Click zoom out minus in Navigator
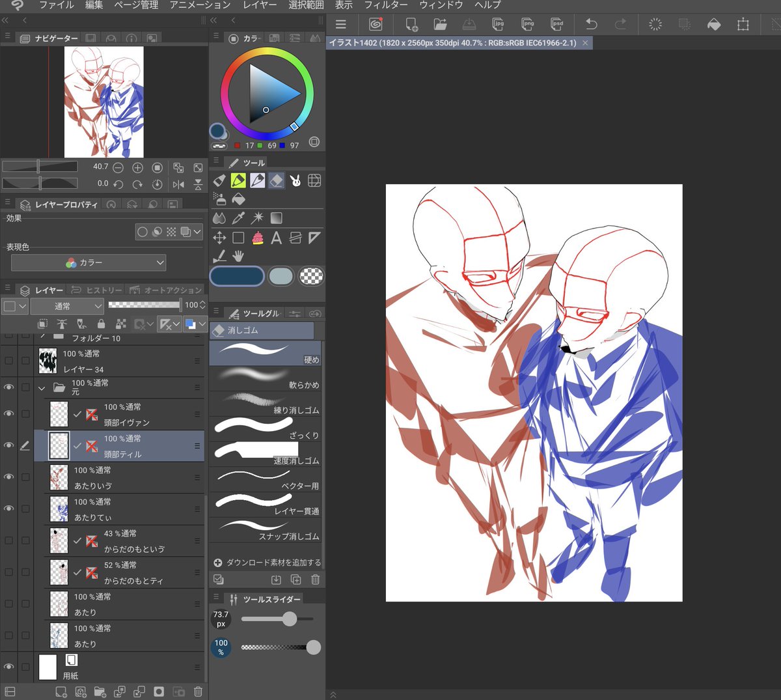 pos(118,167)
